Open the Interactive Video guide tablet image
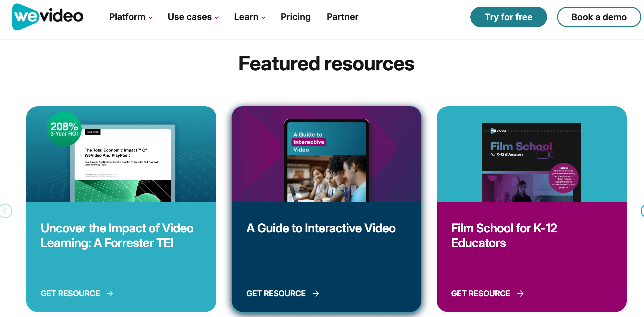644x317 pixels. [x=326, y=161]
